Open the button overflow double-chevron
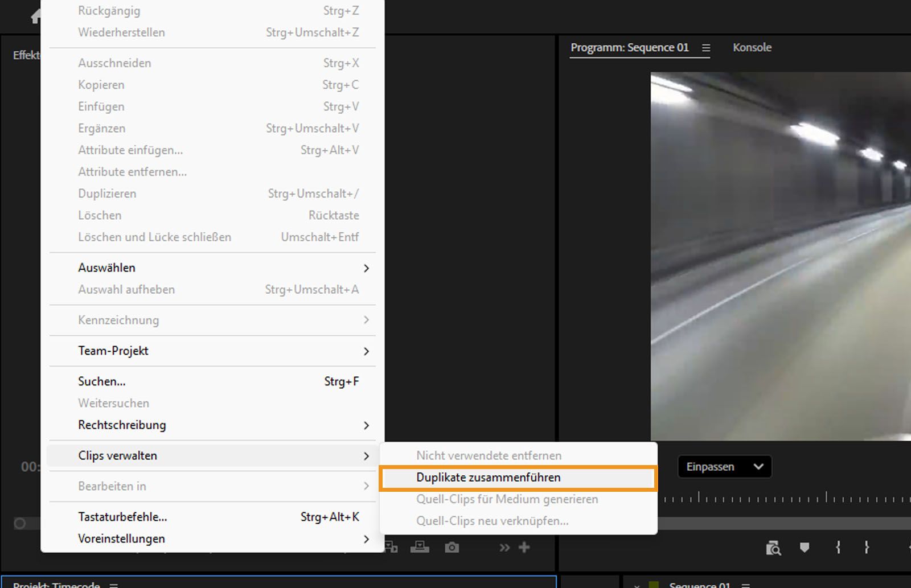 (x=504, y=548)
